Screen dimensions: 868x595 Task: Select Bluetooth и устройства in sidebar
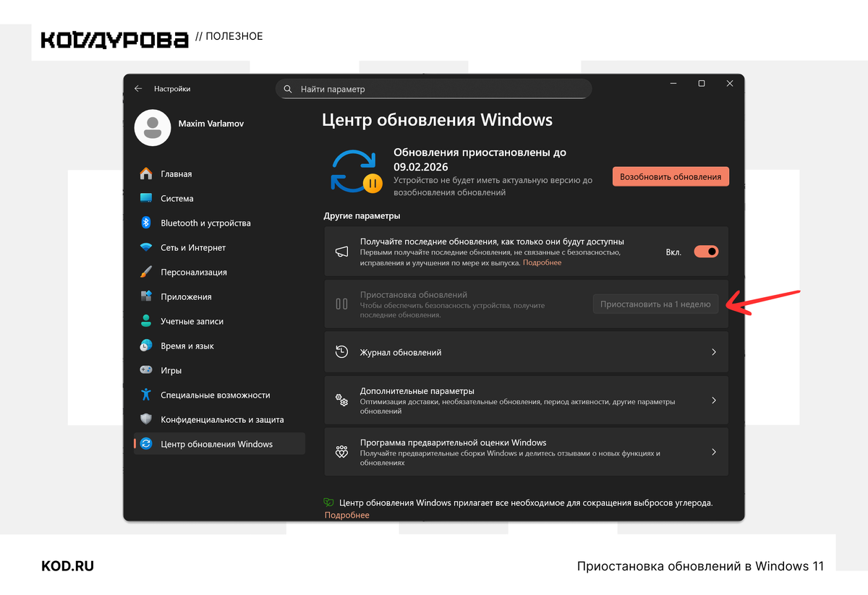coord(219,223)
